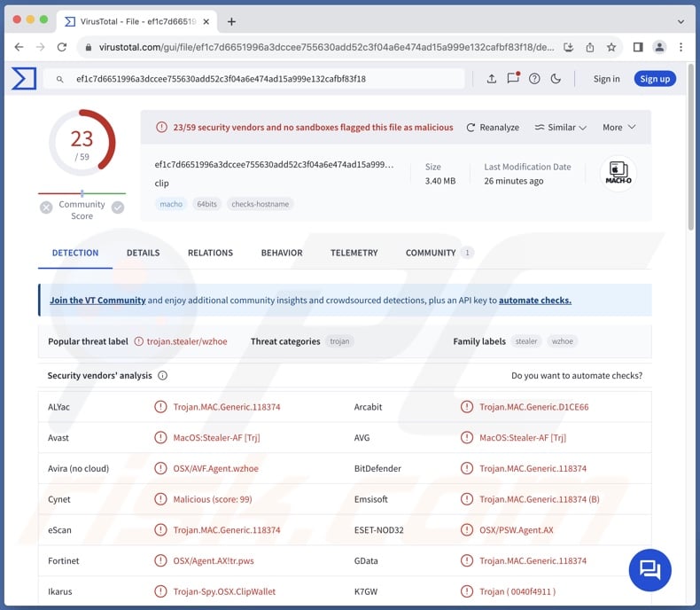700x610 pixels.
Task: Click Cynet Malicious (score: 99) result
Action: coord(213,499)
